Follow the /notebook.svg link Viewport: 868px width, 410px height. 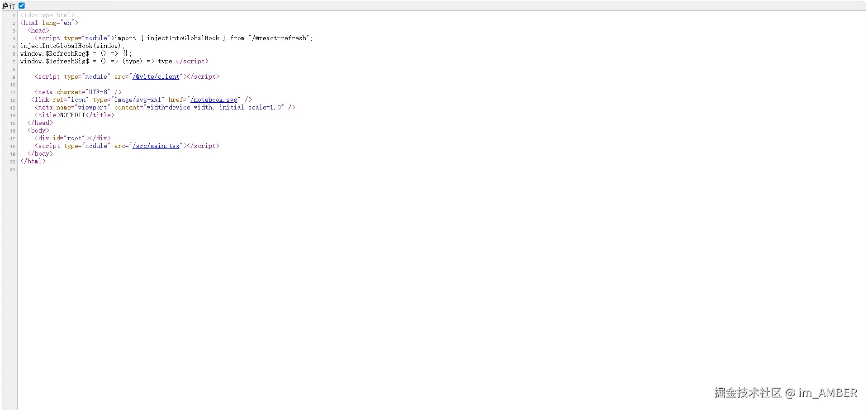[x=214, y=100]
